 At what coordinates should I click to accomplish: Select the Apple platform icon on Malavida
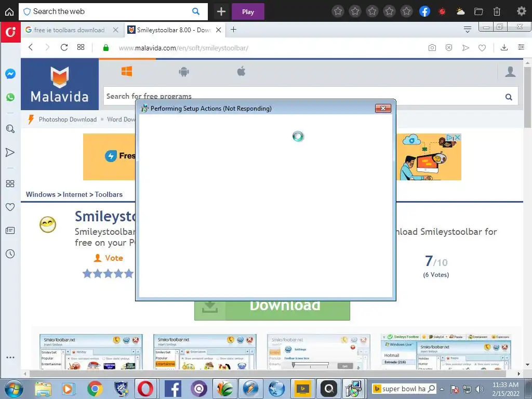coord(241,71)
